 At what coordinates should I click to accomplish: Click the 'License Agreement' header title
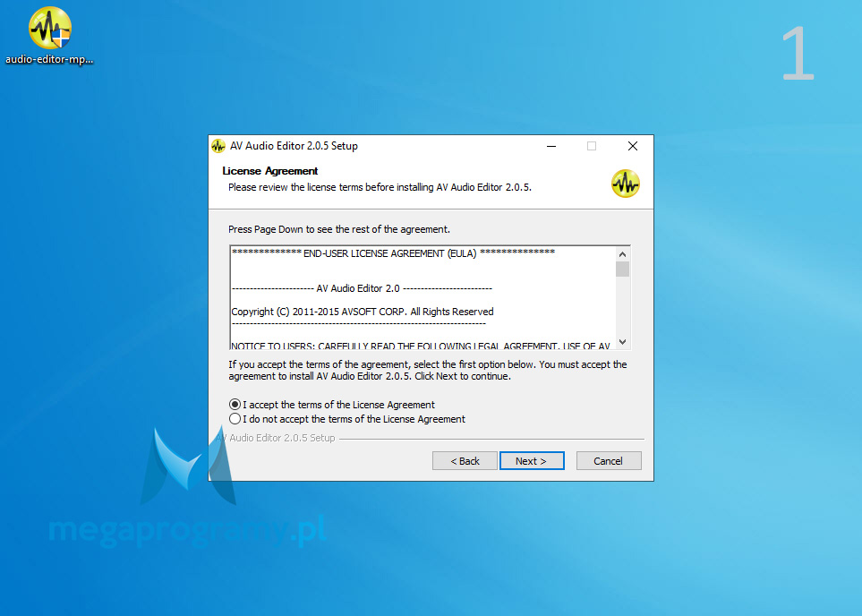(x=270, y=171)
